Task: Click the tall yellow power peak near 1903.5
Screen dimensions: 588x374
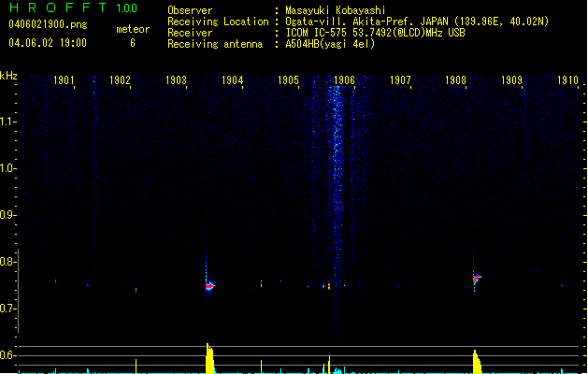Action: [x=209, y=358]
